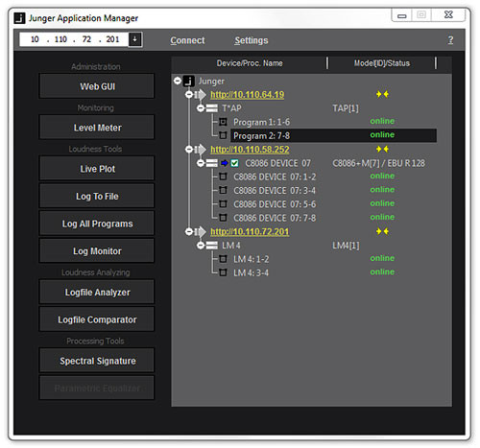Open link http://10.110.72.201

[250, 231]
